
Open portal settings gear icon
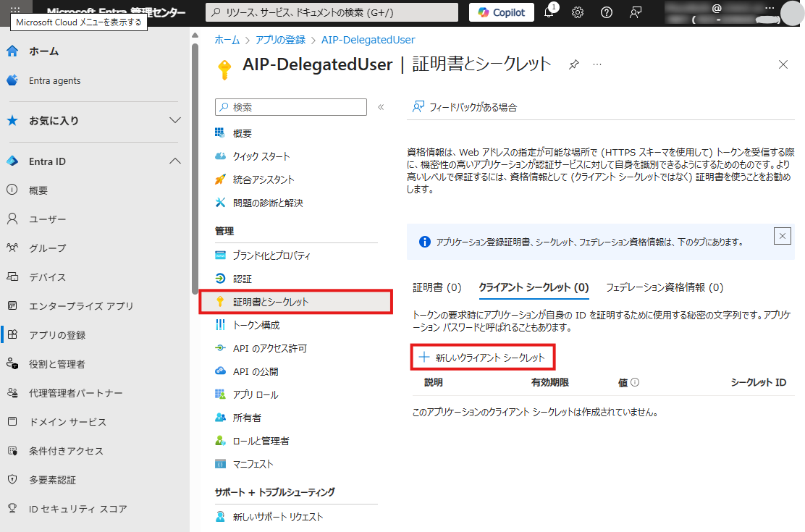pos(578,12)
